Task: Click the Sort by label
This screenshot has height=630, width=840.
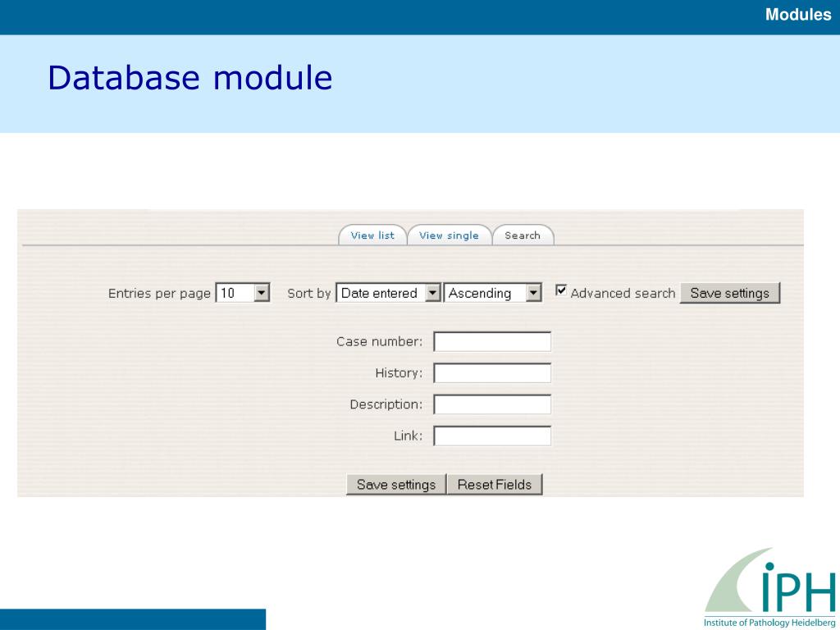Action: tap(309, 294)
